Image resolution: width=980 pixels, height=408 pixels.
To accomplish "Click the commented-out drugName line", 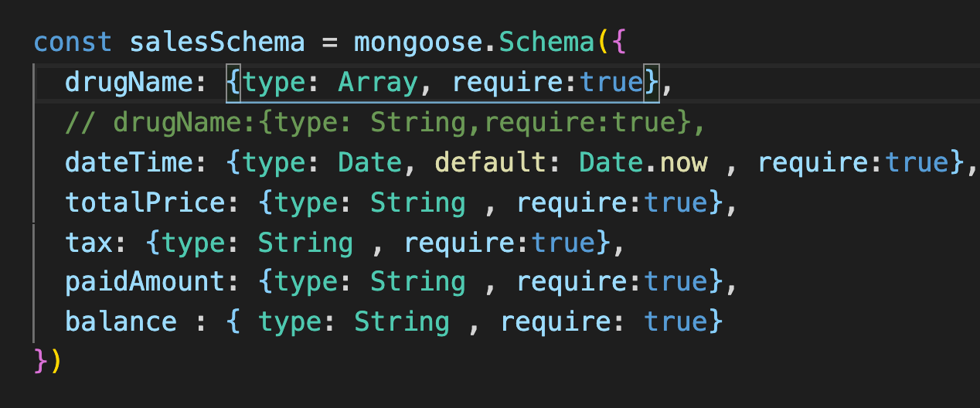I will pos(386,122).
